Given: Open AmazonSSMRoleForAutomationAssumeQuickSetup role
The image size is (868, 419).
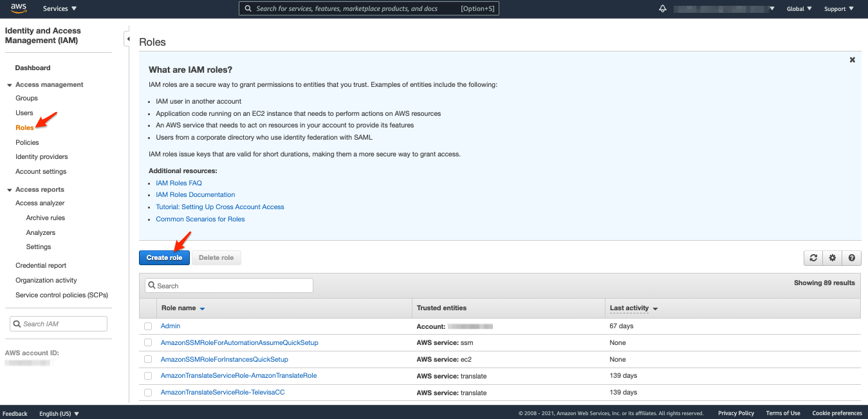Looking at the screenshot, I should (239, 343).
